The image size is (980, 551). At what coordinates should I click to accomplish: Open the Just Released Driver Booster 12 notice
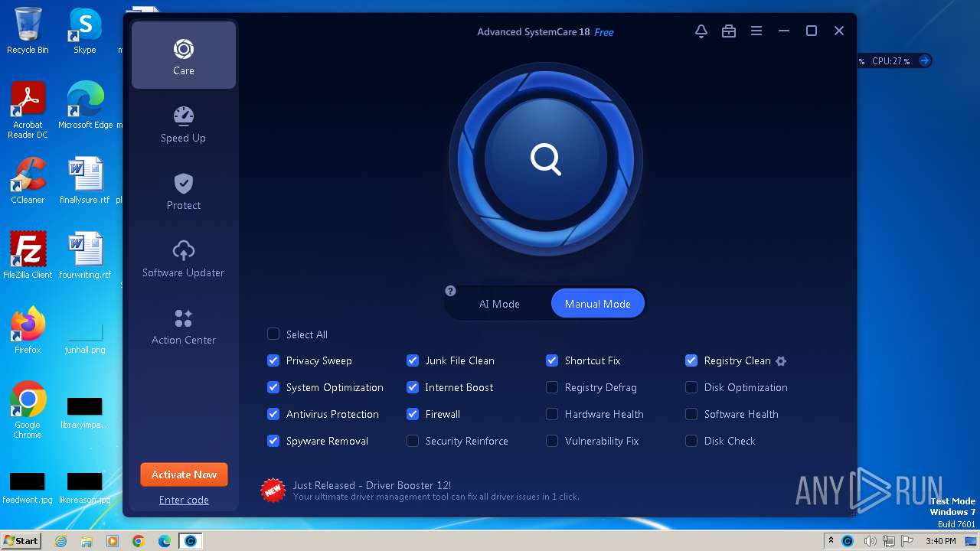(x=371, y=485)
